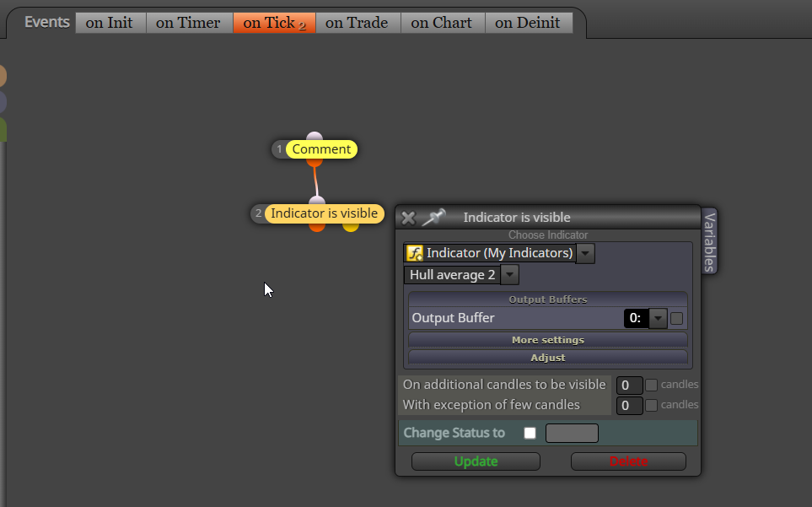Pin the Indicator is visible panel
Screen dimensions: 812x507
click(x=434, y=218)
